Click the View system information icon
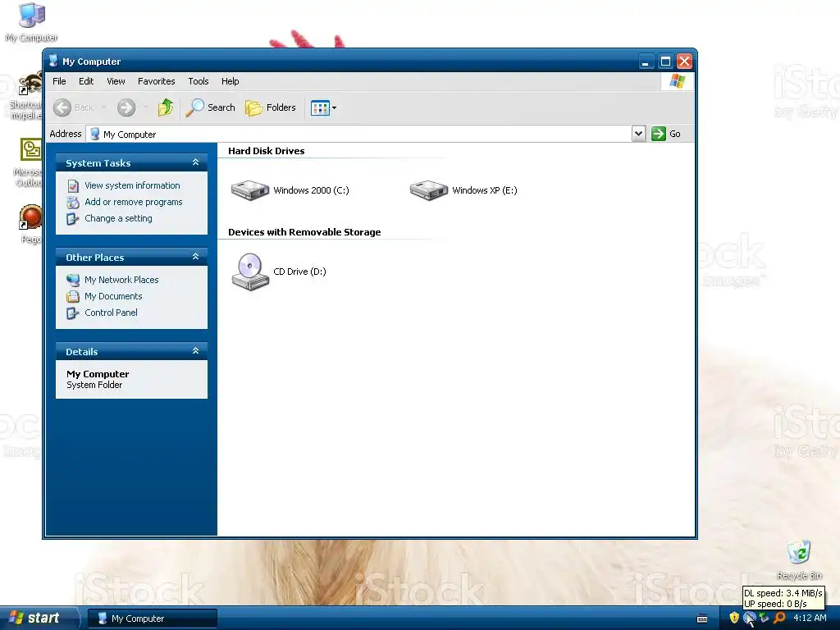 point(73,186)
